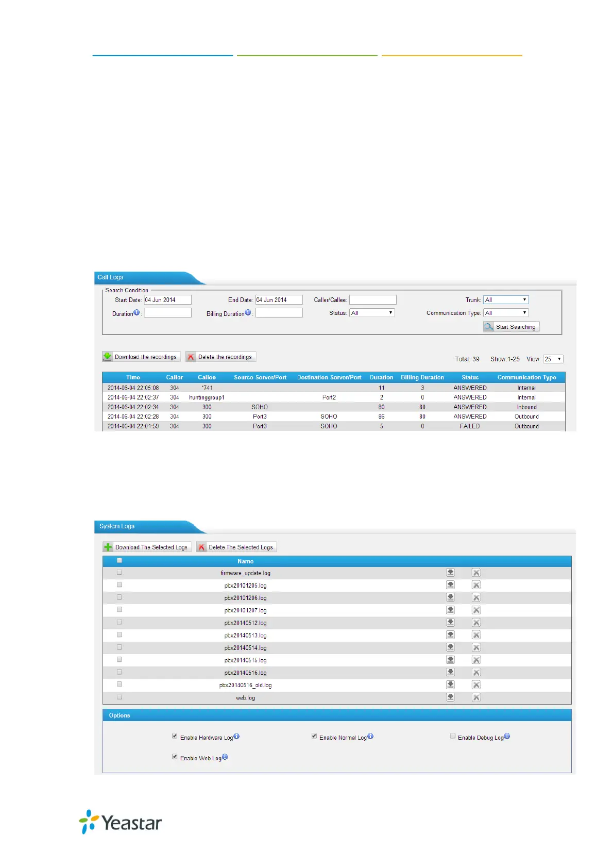Open the Trunk dropdown
613x868 pixels.
[x=506, y=299]
